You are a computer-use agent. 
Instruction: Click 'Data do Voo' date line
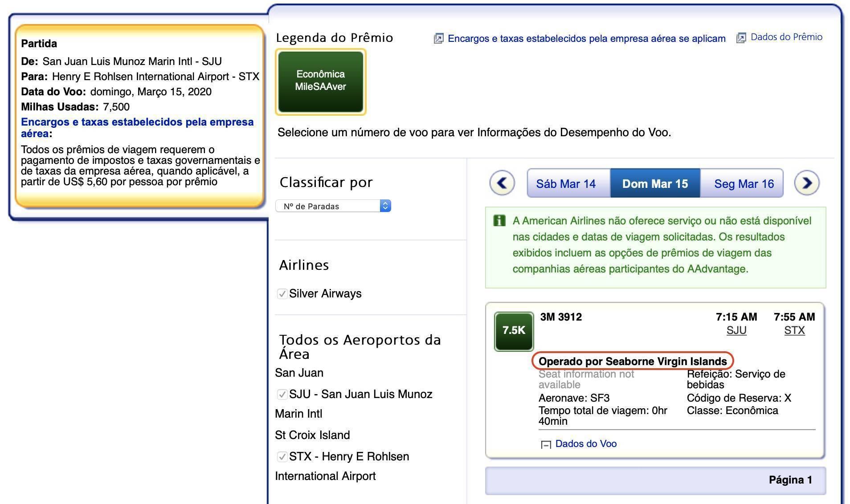point(116,92)
